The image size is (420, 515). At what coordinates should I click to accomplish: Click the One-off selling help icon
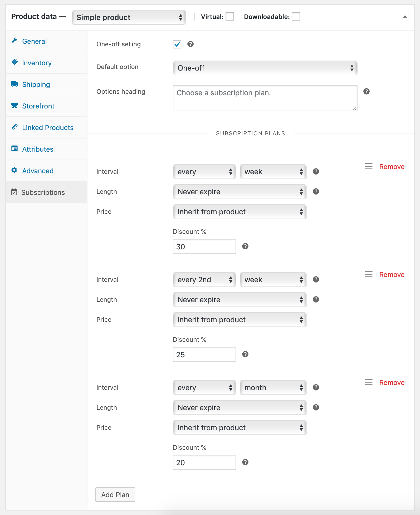coord(190,44)
